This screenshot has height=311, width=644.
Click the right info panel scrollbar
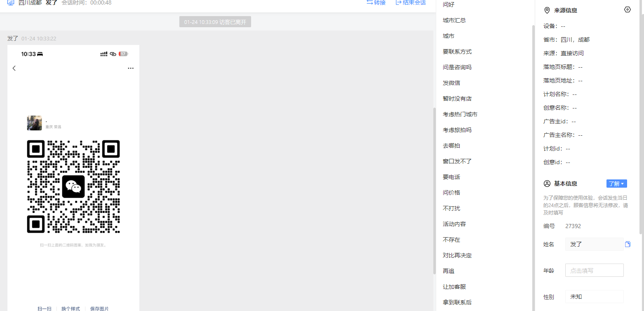click(x=642, y=118)
